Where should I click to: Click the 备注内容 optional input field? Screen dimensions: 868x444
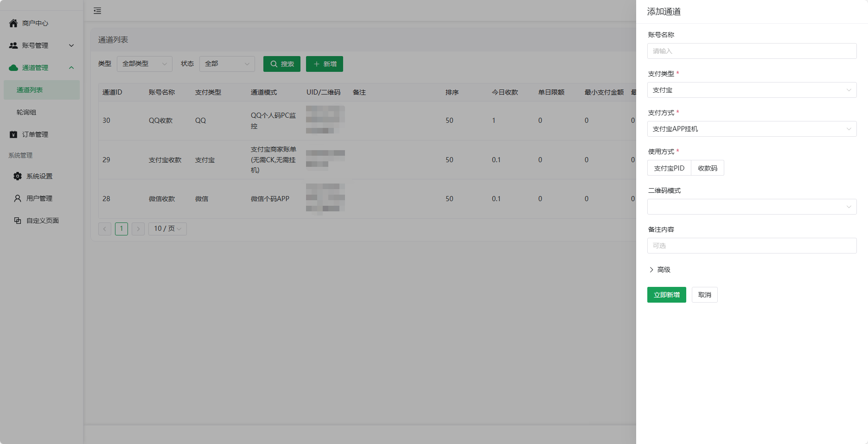tap(751, 246)
